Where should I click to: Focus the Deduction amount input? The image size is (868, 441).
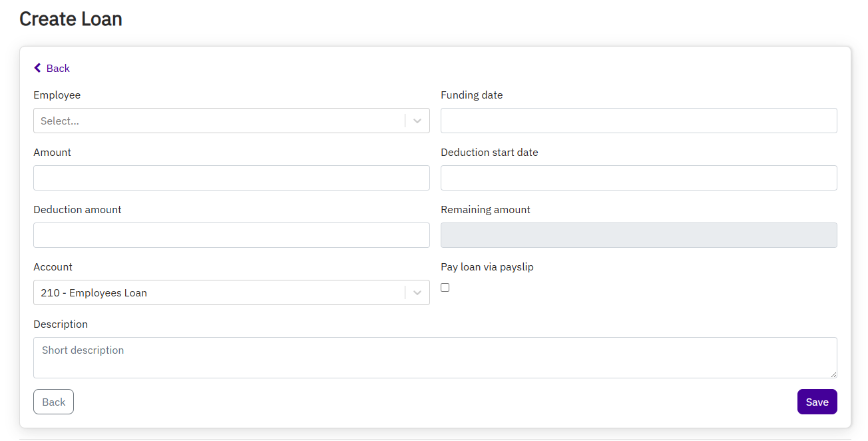point(231,235)
